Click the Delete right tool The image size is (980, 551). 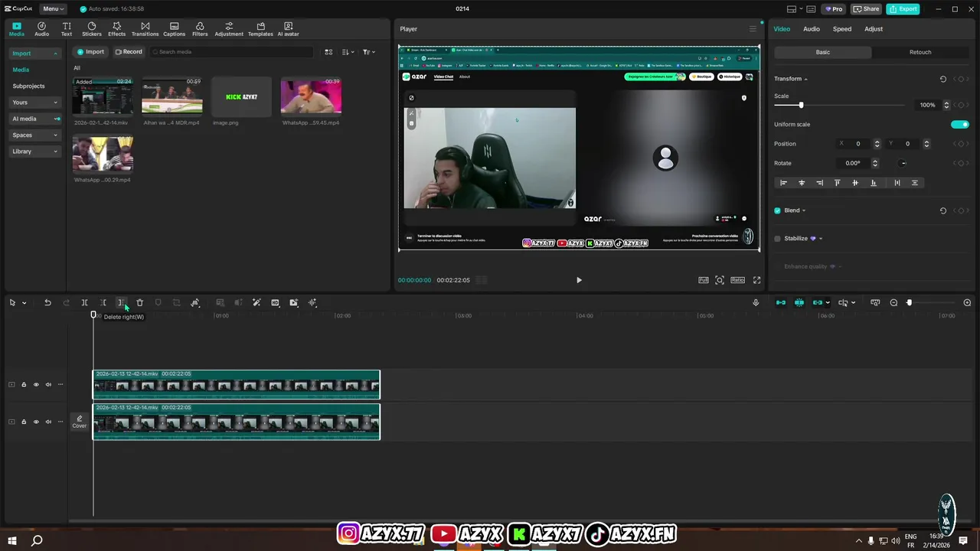point(121,302)
